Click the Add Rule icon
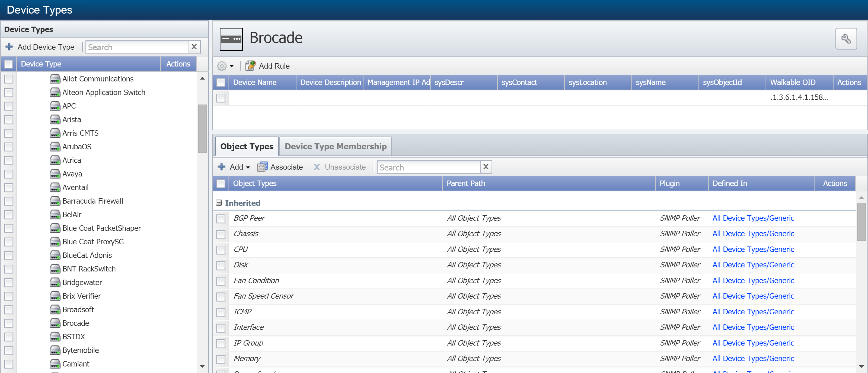 pos(250,66)
